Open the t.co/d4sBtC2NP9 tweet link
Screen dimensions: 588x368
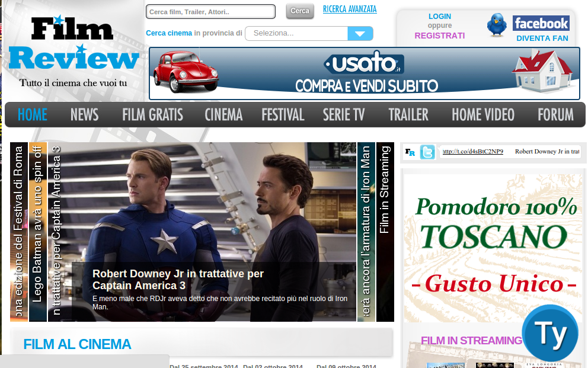tap(472, 151)
